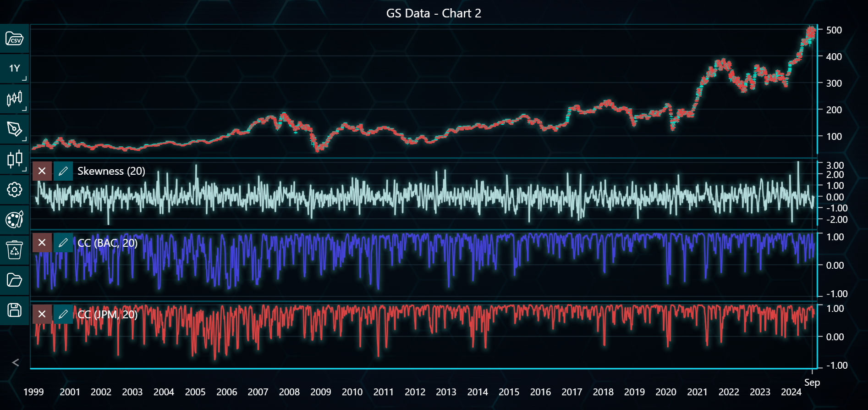
Task: Click the 3.00 skewness axis label
Action: (835, 166)
